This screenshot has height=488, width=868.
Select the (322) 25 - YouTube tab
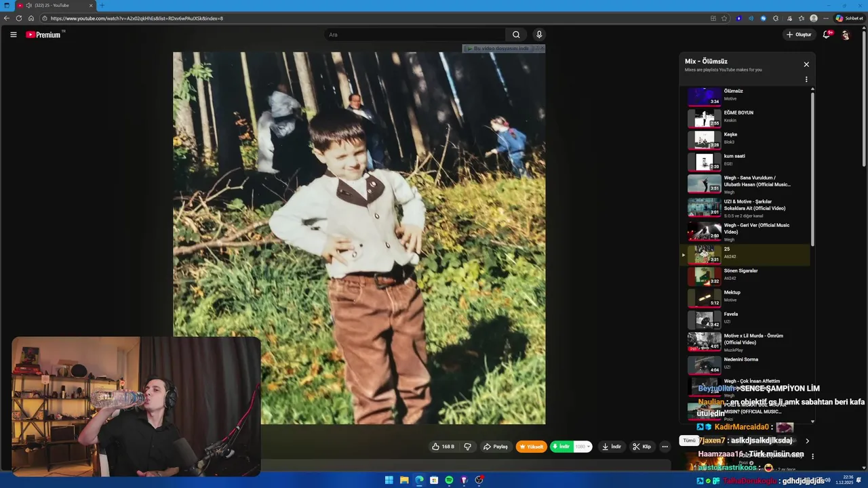pos(56,5)
